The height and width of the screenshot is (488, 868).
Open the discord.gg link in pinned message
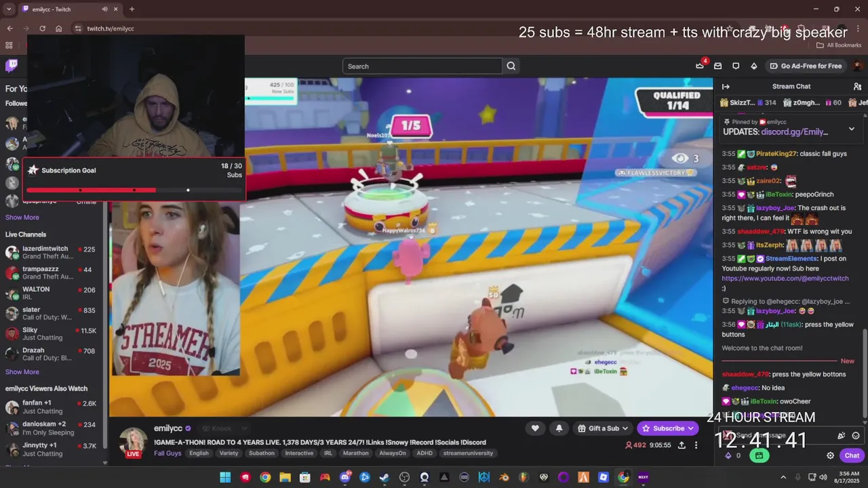pyautogui.click(x=795, y=132)
